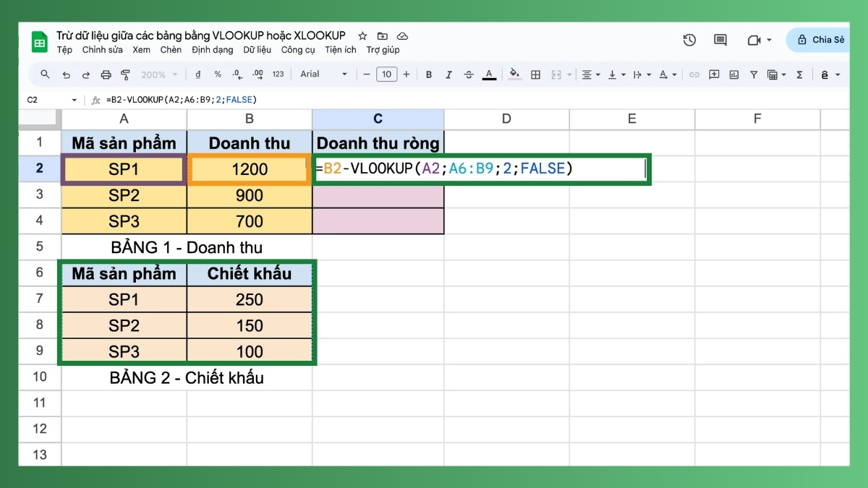Open the horizontal align dropdown arrow
Screen dimensions: 868x488
coord(599,74)
